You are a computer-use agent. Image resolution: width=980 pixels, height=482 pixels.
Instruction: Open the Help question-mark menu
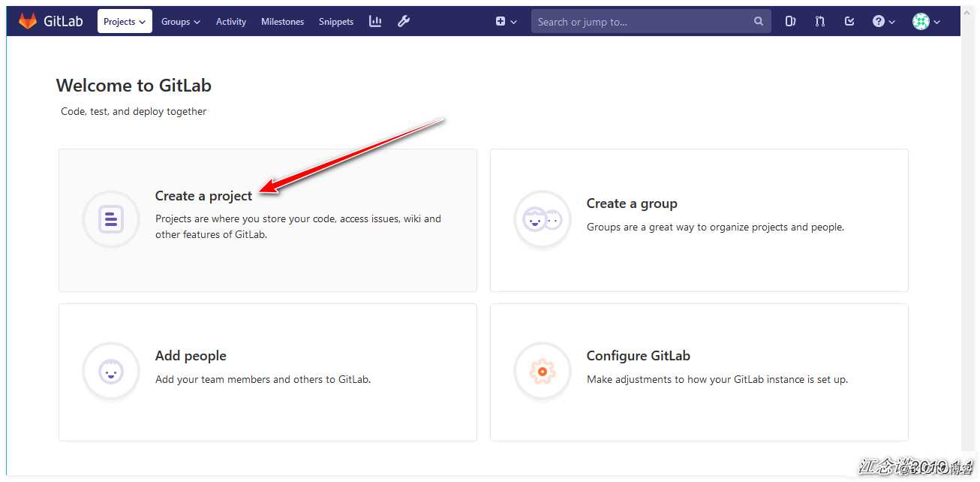884,22
